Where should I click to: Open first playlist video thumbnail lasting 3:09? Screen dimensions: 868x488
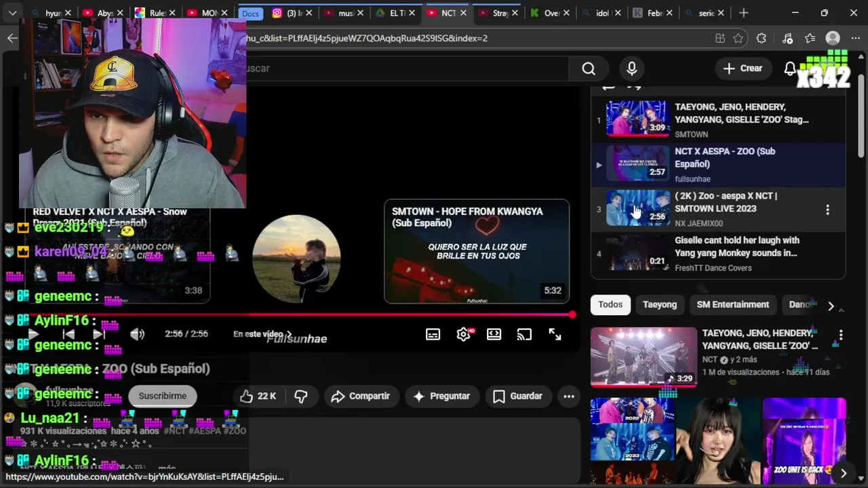(x=637, y=119)
